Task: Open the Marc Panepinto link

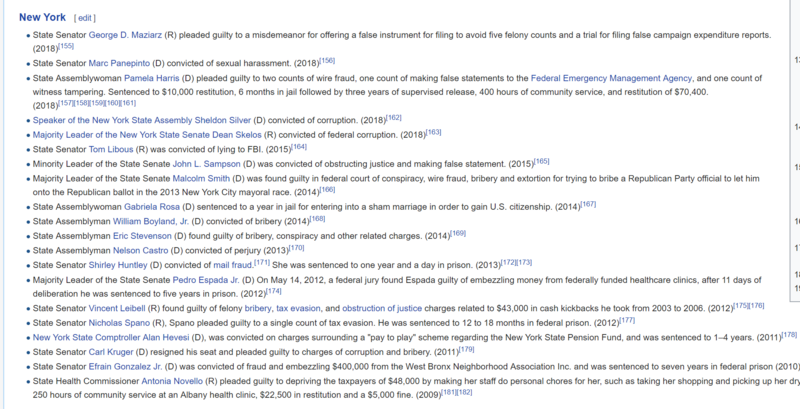Action: (x=119, y=63)
